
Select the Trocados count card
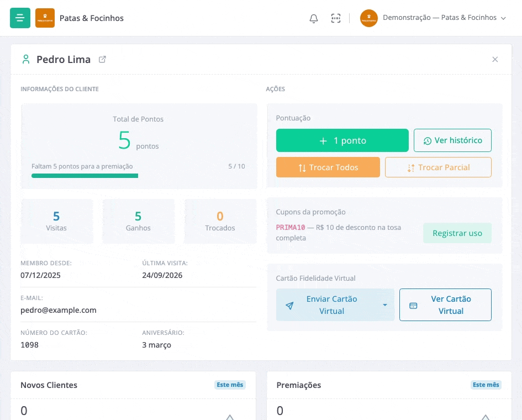[220, 221]
